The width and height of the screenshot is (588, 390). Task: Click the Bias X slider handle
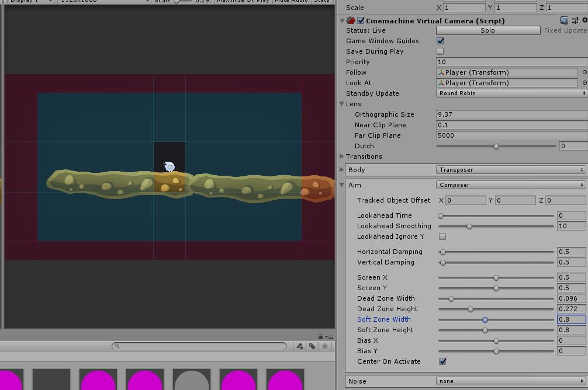(496, 340)
